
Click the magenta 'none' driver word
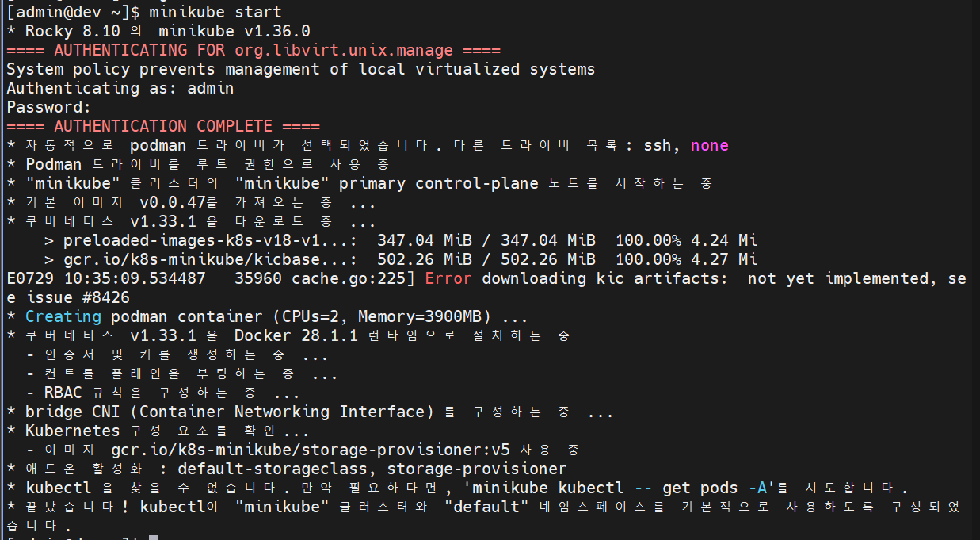point(710,145)
